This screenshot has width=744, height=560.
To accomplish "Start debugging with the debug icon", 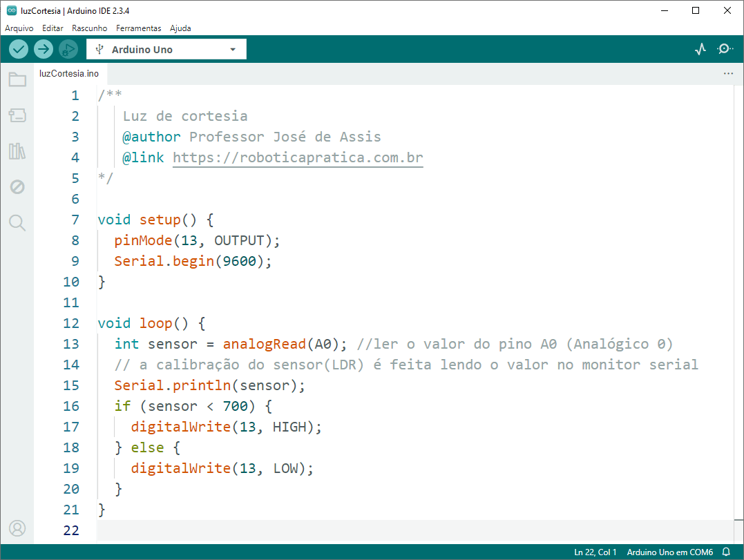I will pos(68,49).
